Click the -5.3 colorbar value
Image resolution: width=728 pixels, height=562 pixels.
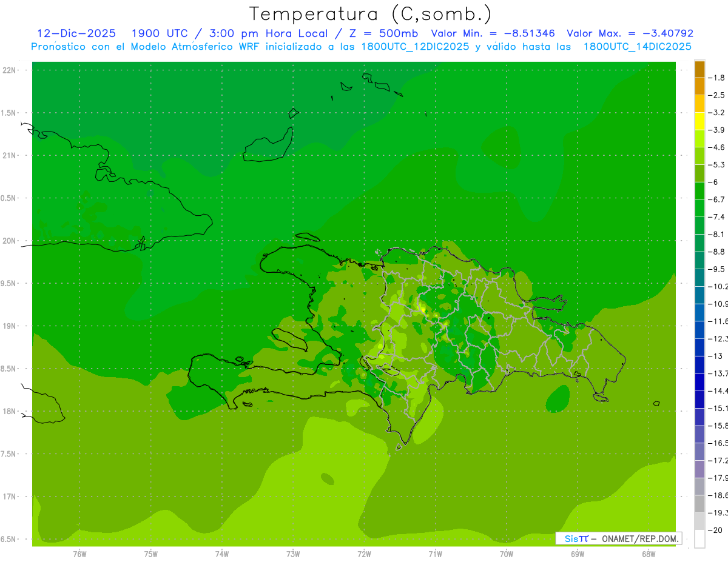point(717,164)
